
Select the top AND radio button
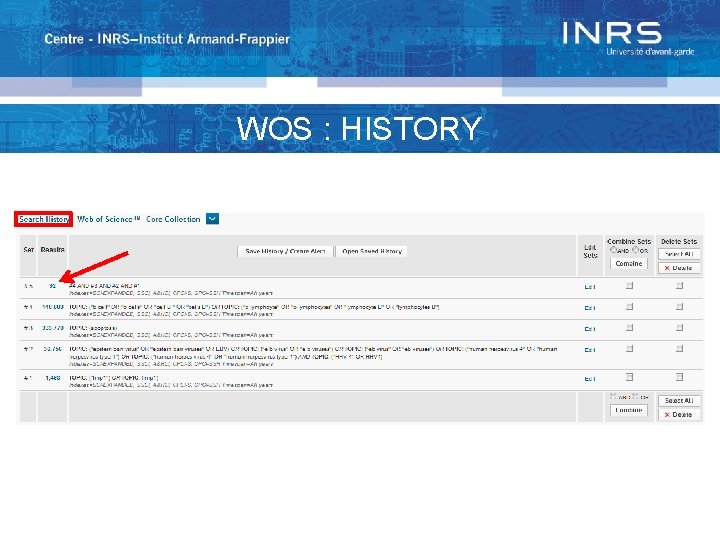click(613, 250)
